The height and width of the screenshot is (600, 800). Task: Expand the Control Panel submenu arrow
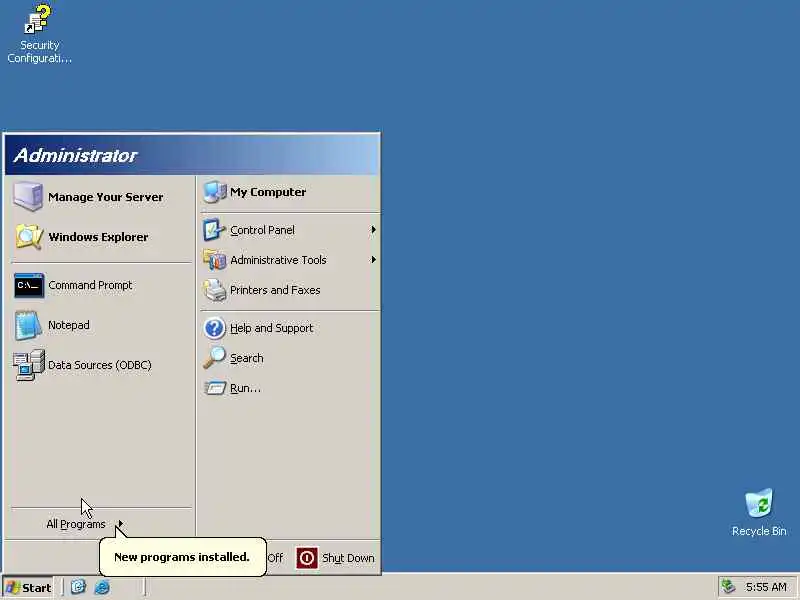coord(373,230)
